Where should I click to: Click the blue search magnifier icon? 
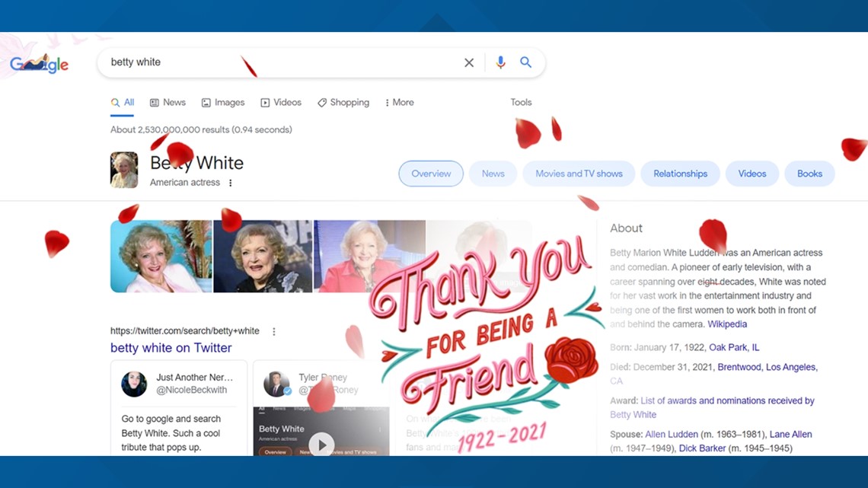(526, 62)
